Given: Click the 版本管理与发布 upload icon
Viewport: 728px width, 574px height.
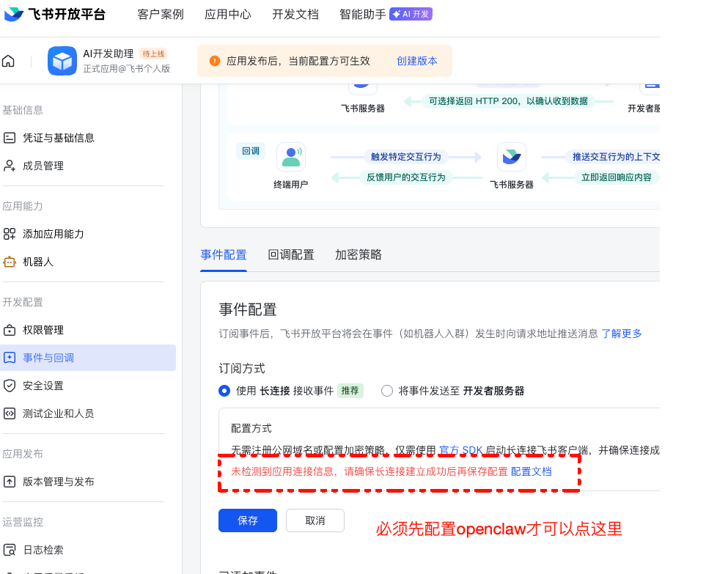Looking at the screenshot, I should pos(10,482).
